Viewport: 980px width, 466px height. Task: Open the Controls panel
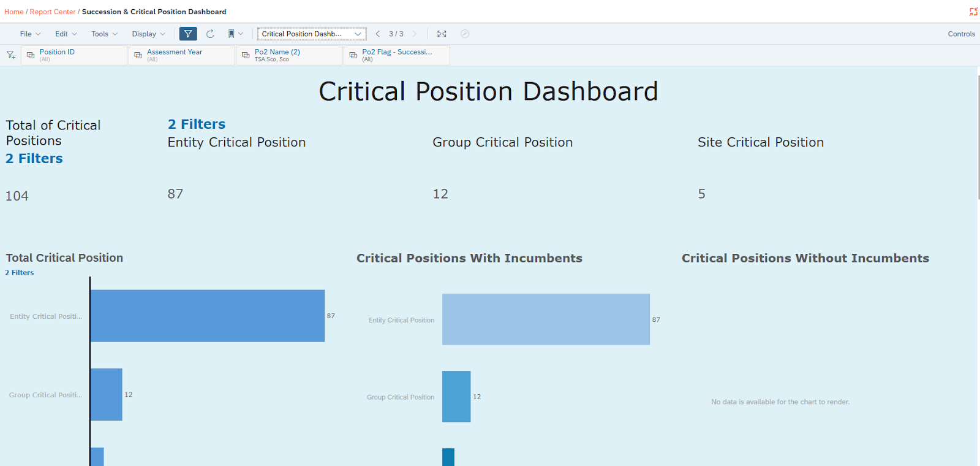[x=961, y=34]
